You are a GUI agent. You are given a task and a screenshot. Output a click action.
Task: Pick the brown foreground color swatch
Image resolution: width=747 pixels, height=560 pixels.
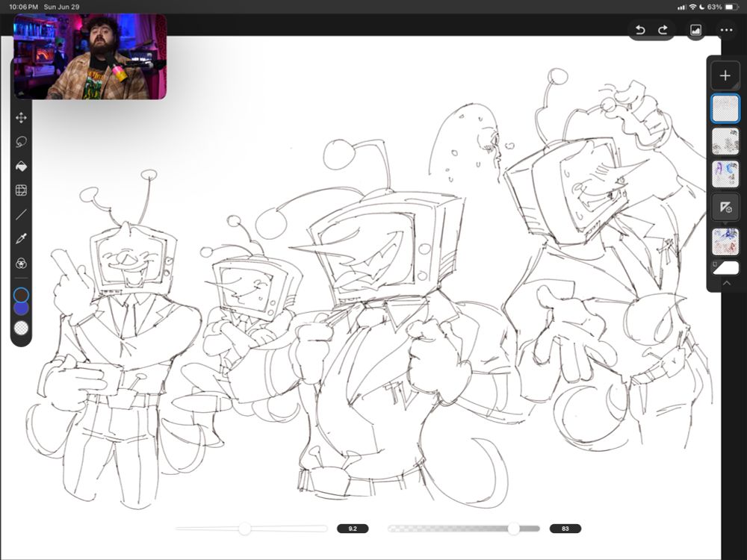pyautogui.click(x=21, y=295)
